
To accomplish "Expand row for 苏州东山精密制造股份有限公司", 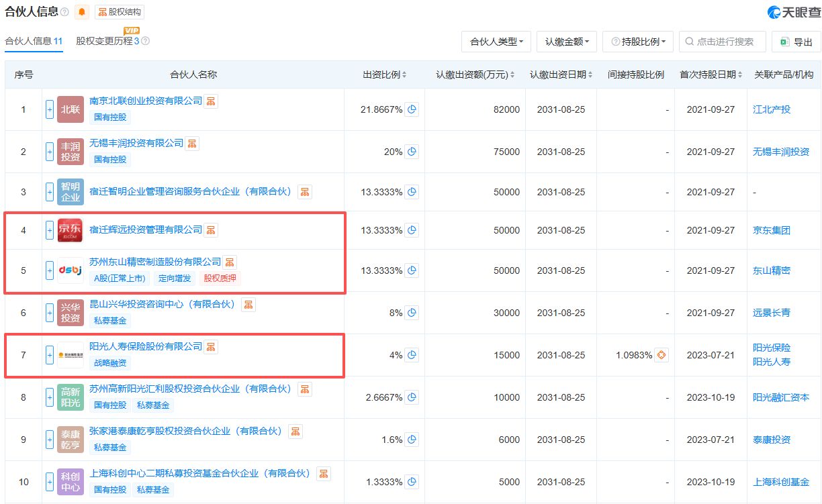I will click(x=50, y=270).
